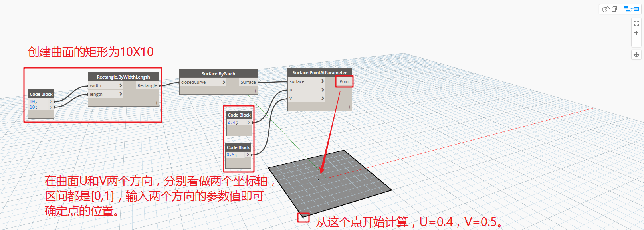Select the 0.4 Code Block header
The height and width of the screenshot is (230, 644).
[x=239, y=115]
